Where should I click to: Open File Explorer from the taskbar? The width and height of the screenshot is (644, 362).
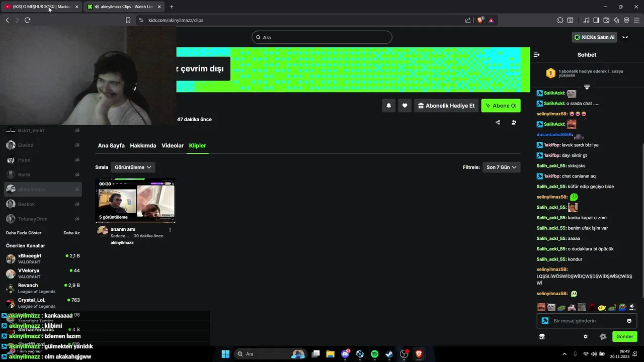point(331,354)
